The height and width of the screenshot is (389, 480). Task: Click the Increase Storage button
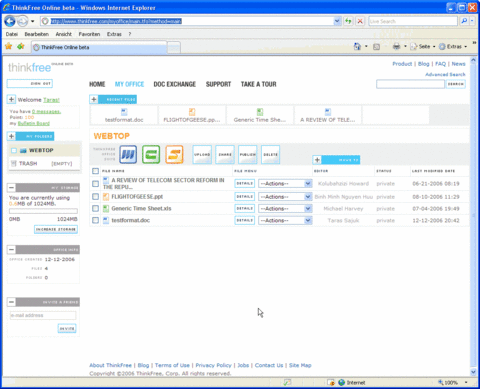56,229
